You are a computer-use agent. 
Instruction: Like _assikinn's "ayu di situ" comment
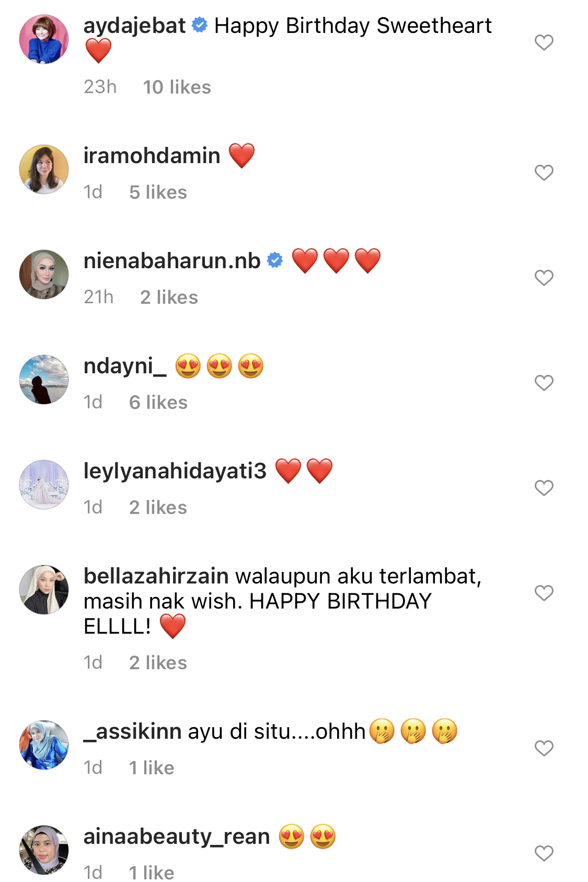click(x=544, y=748)
